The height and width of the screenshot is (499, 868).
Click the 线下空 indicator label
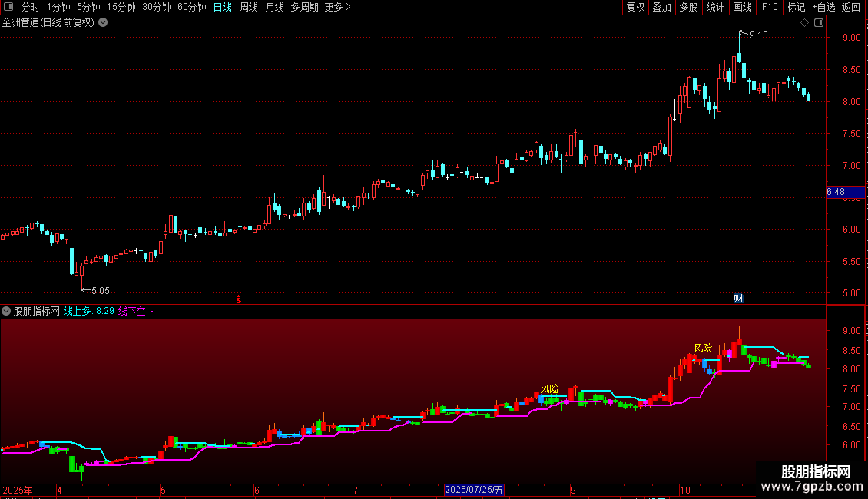(x=132, y=312)
